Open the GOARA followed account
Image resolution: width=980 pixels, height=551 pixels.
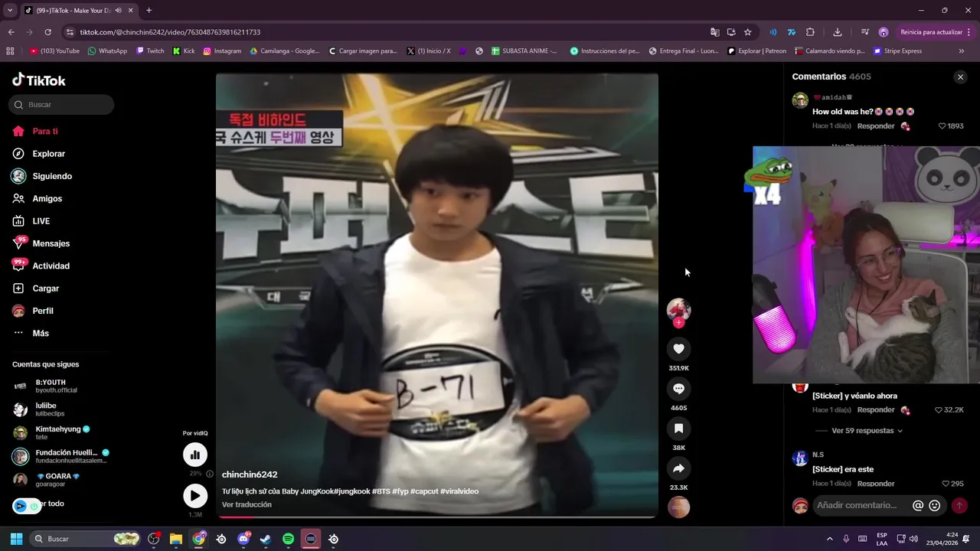click(47, 480)
